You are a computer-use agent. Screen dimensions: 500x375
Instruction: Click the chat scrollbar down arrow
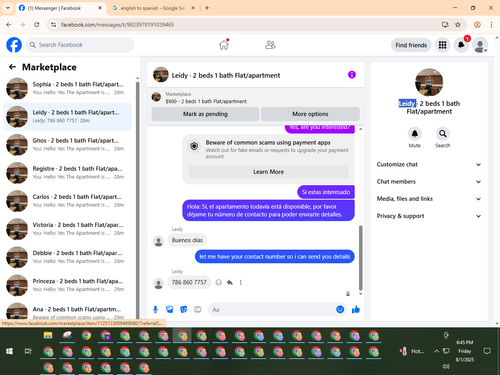pyautogui.click(x=361, y=294)
